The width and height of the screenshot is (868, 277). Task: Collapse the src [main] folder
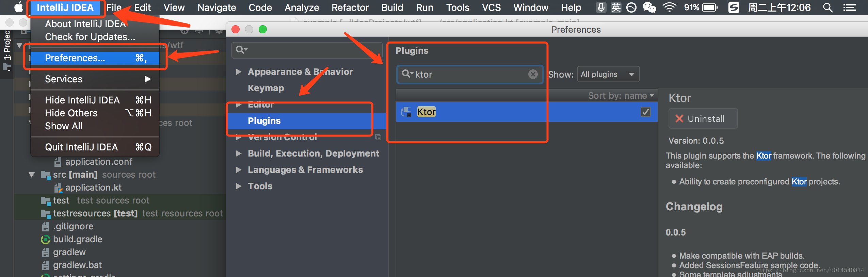pos(32,175)
